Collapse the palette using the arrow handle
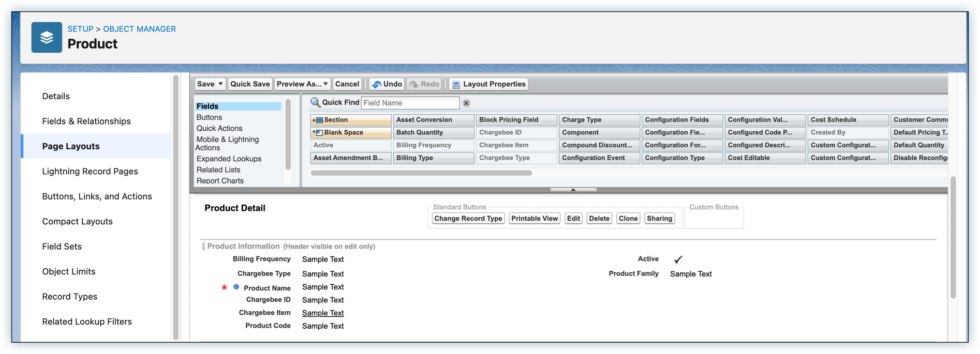 tap(573, 190)
